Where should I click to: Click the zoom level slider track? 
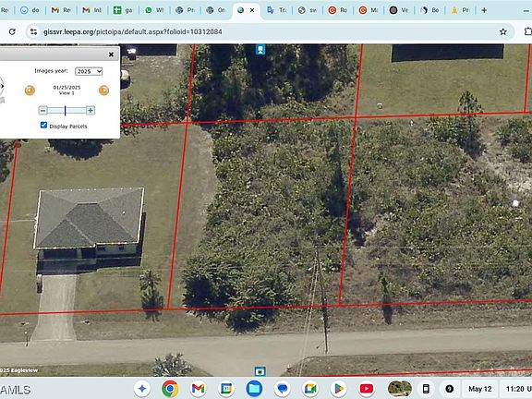tap(66, 110)
